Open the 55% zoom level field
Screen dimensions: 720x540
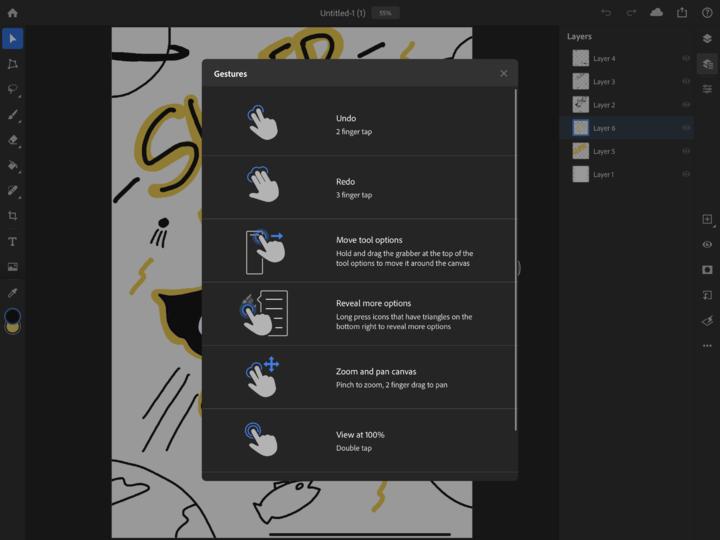click(x=385, y=13)
